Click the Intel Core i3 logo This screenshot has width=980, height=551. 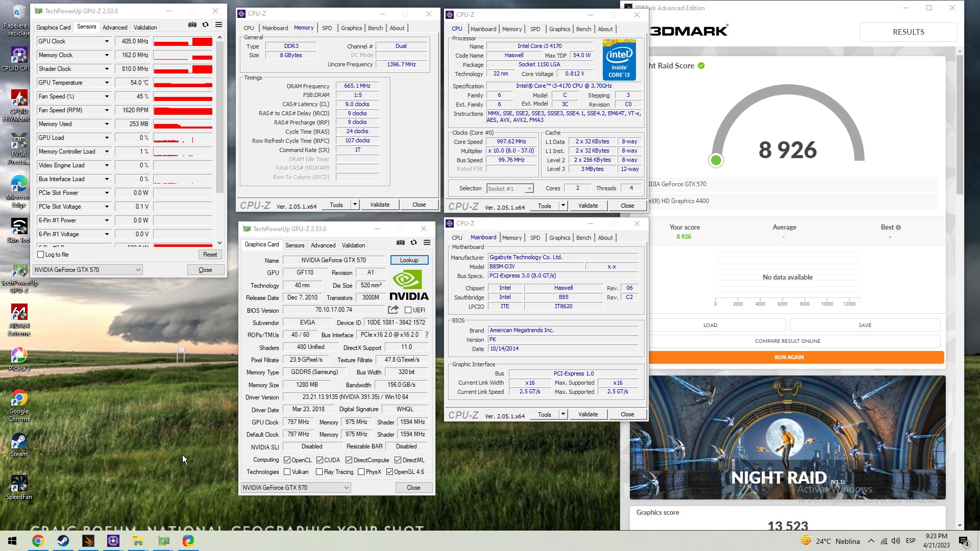coord(619,60)
